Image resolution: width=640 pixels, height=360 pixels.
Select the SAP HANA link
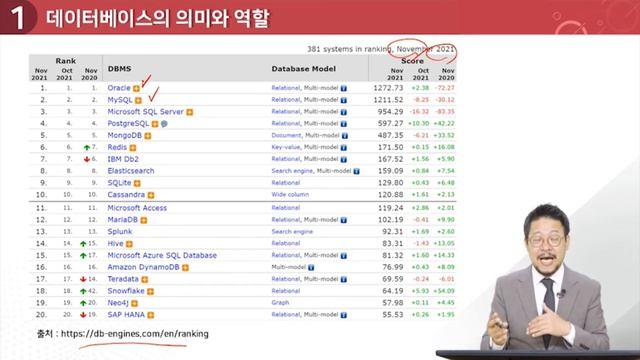[126, 314]
